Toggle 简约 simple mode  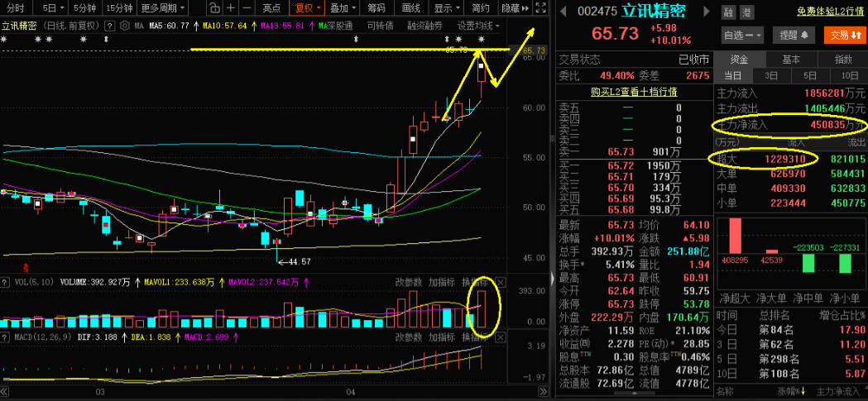click(481, 7)
